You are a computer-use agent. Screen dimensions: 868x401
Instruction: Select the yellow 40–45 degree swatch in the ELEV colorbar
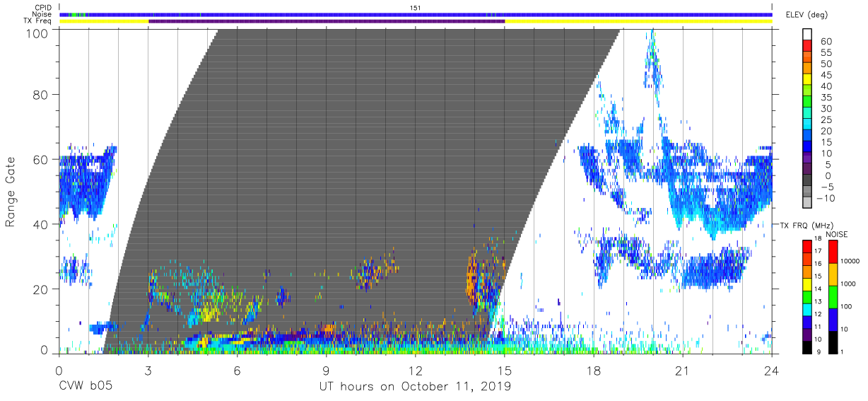[x=807, y=81]
